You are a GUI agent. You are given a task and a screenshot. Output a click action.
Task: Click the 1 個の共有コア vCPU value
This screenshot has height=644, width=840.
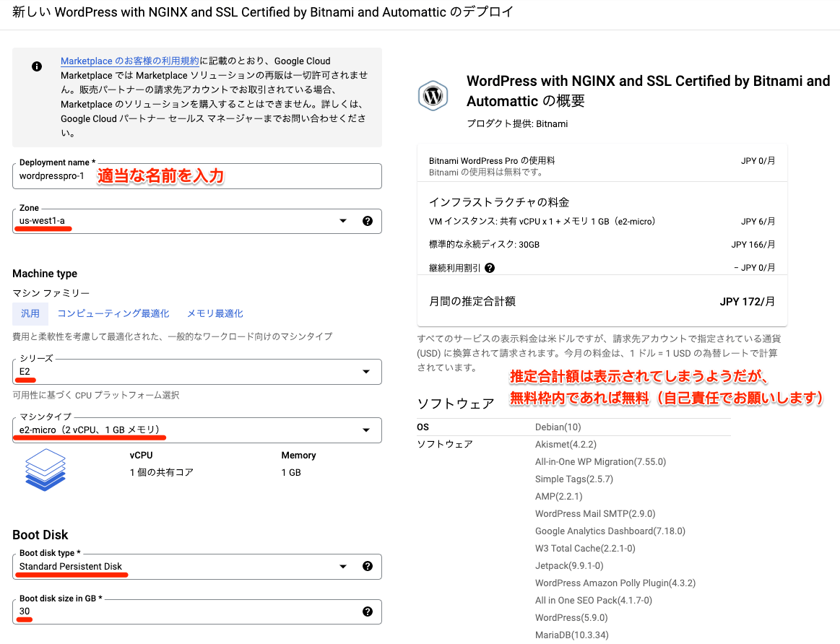(x=161, y=473)
